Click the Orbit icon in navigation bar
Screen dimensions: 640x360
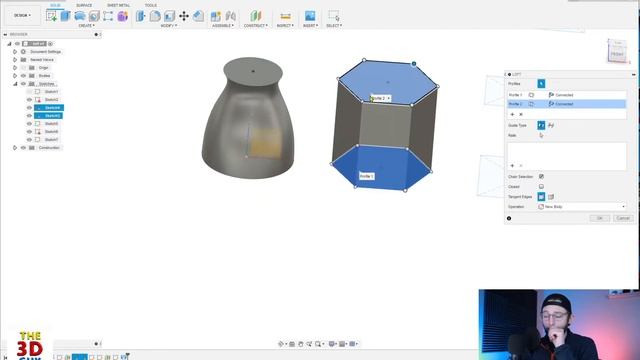281,344
